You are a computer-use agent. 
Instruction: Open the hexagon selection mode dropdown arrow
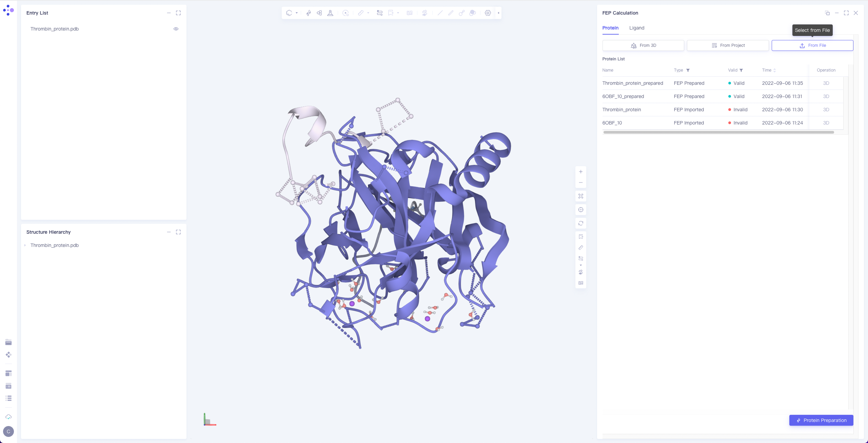click(x=297, y=13)
